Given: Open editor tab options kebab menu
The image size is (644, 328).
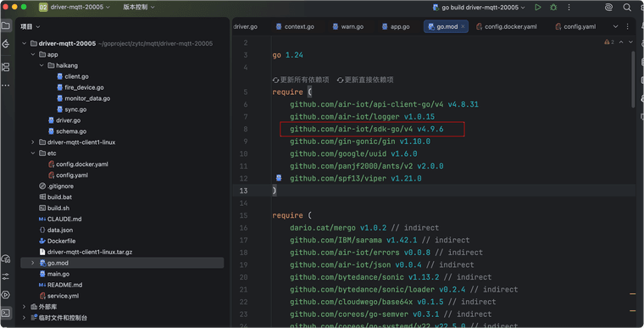Looking at the screenshot, I should click(627, 26).
